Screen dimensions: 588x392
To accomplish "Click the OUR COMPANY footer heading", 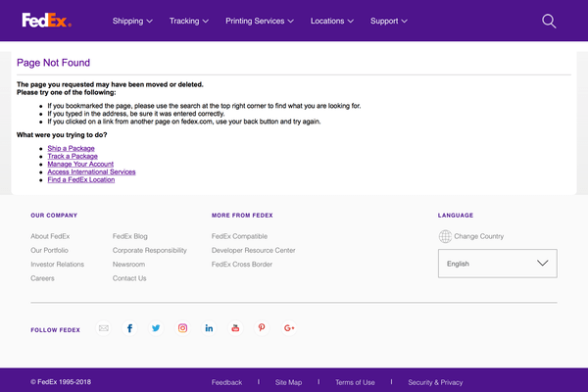I will (x=54, y=216).
